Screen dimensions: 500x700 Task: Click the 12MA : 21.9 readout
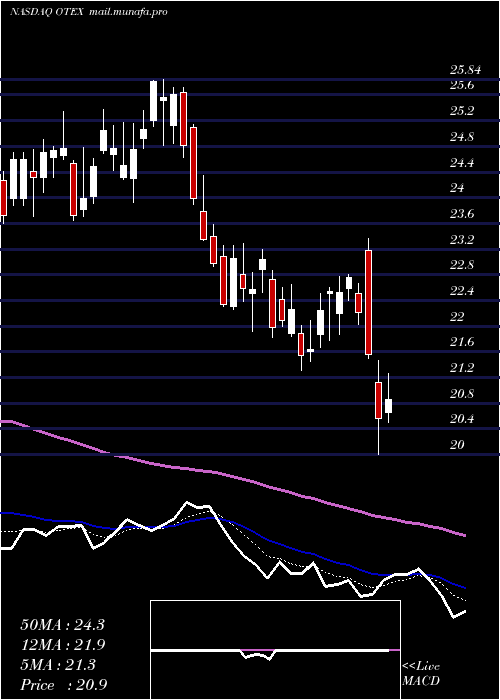pyautogui.click(x=62, y=645)
